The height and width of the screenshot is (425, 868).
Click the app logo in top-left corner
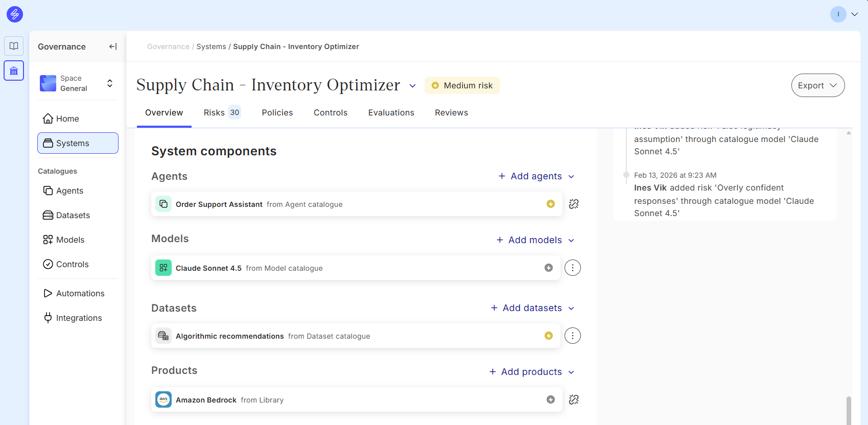pos(15,14)
